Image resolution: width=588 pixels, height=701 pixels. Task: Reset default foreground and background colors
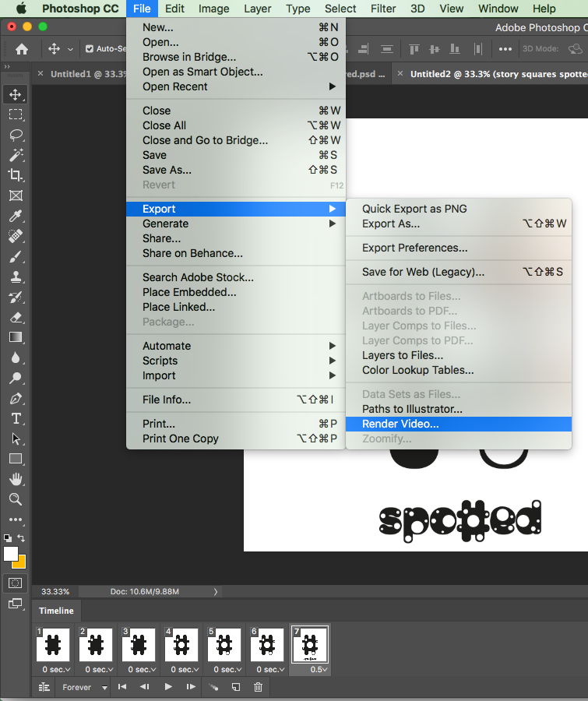click(x=8, y=537)
